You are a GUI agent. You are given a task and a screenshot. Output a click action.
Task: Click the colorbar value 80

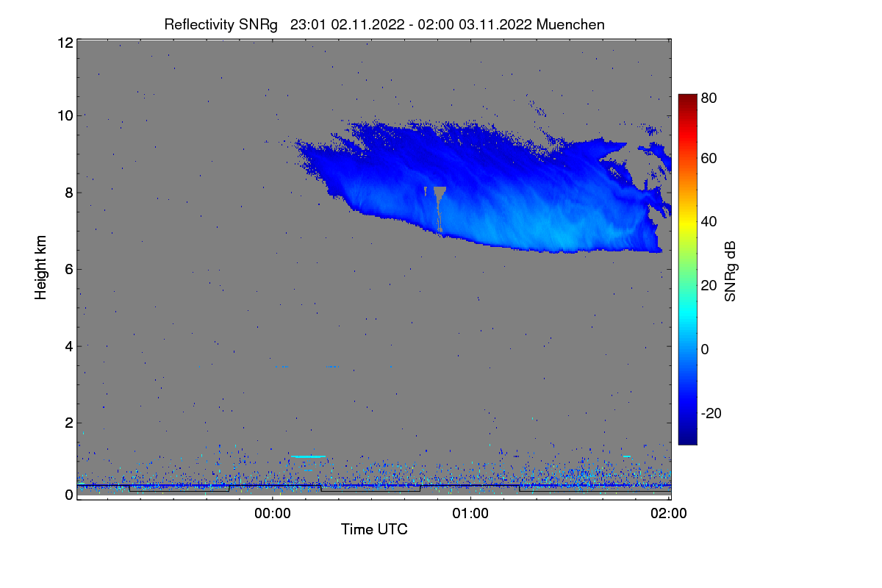tap(709, 96)
